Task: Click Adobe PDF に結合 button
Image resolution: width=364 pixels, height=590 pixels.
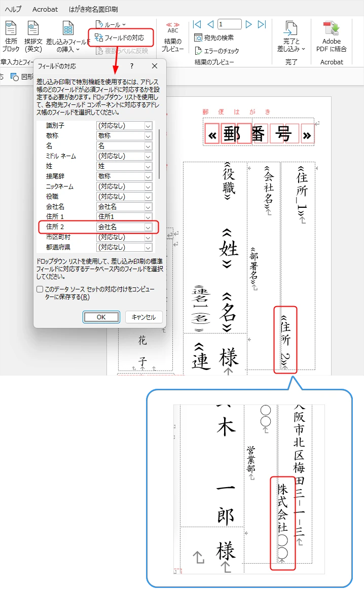Action: (x=331, y=36)
